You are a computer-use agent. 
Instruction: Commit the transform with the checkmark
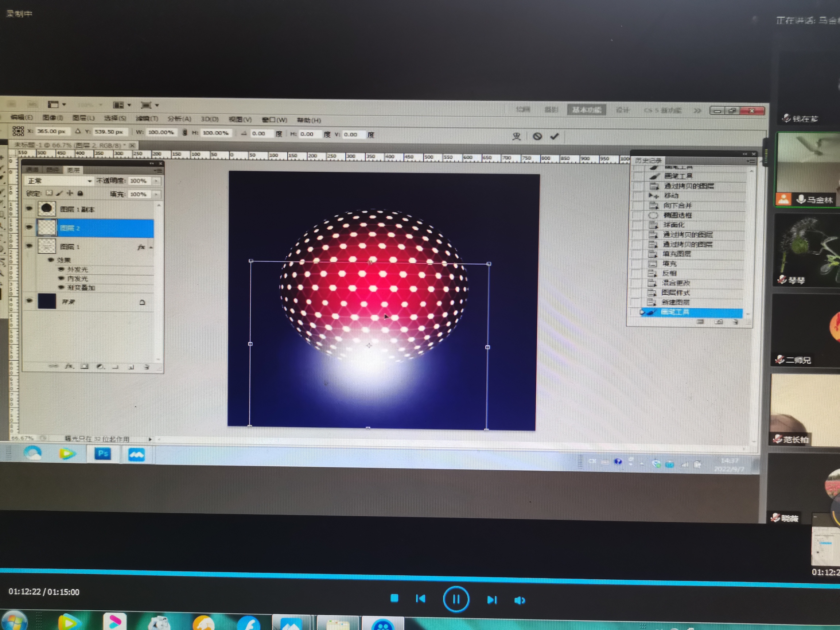tap(555, 136)
